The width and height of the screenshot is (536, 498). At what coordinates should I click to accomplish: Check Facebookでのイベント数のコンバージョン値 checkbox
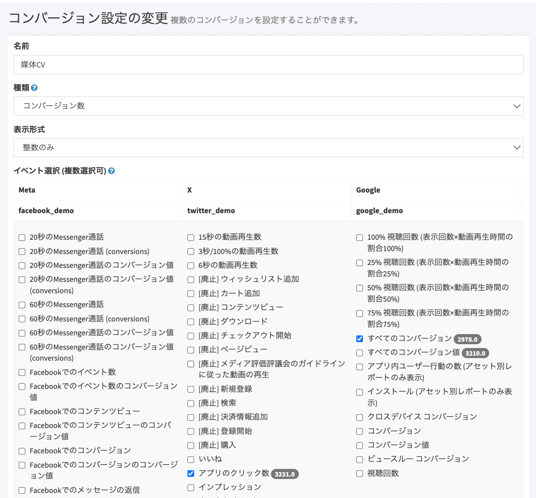click(22, 387)
